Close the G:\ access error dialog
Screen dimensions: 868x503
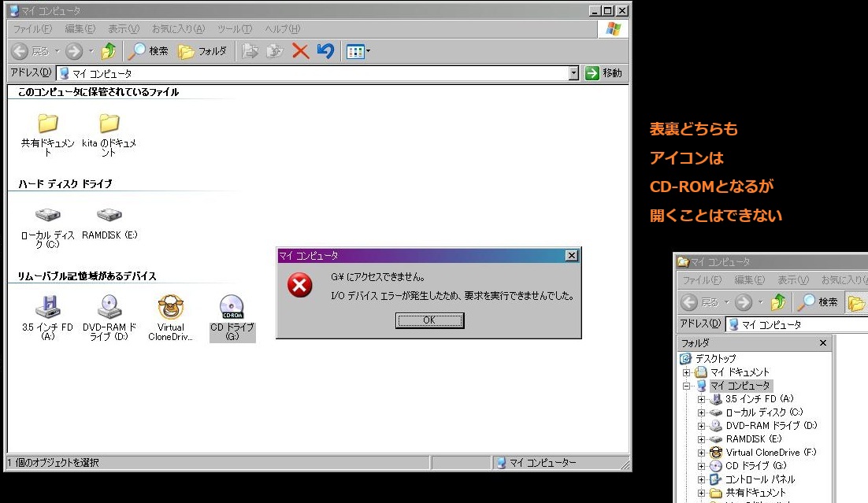click(571, 255)
